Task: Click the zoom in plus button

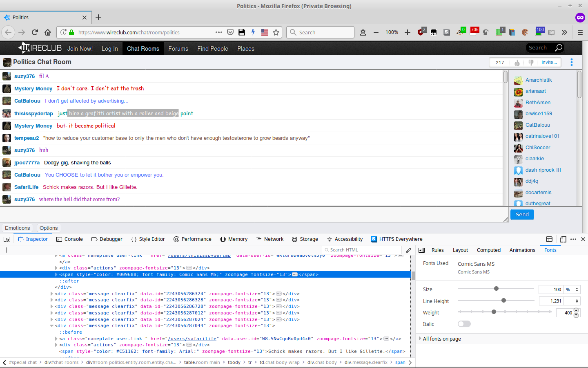Action: (408, 32)
